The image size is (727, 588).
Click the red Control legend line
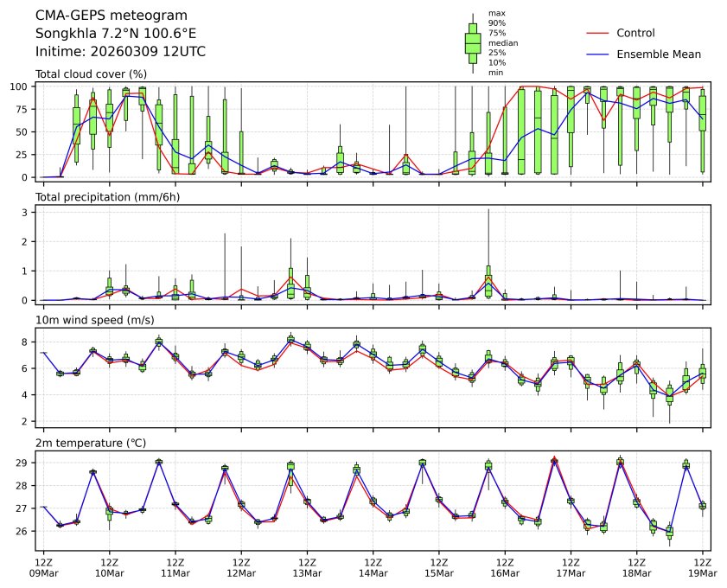point(597,33)
